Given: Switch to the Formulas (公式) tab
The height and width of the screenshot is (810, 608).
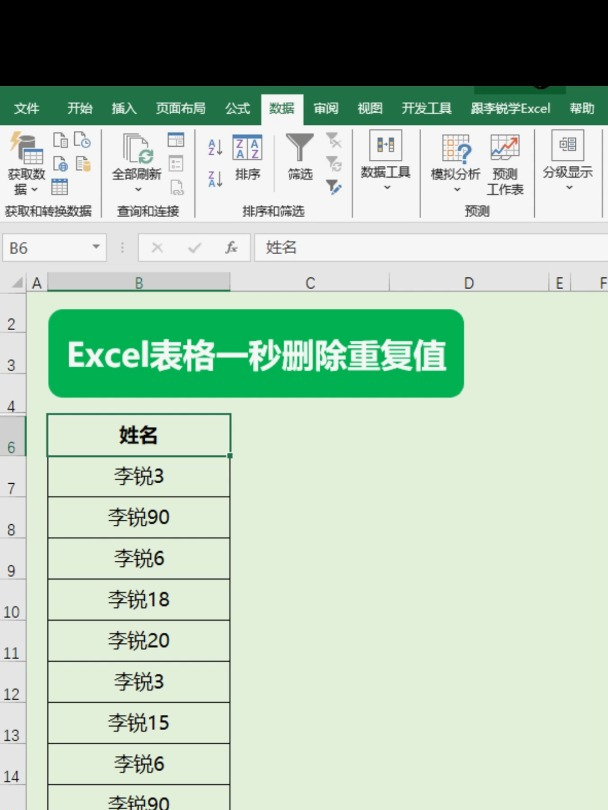Looking at the screenshot, I should [237, 108].
